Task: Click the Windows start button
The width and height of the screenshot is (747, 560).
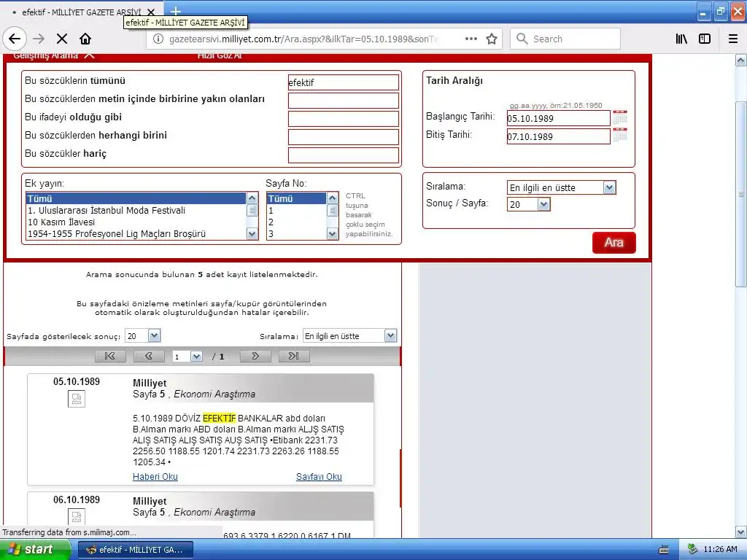Action: 35,549
